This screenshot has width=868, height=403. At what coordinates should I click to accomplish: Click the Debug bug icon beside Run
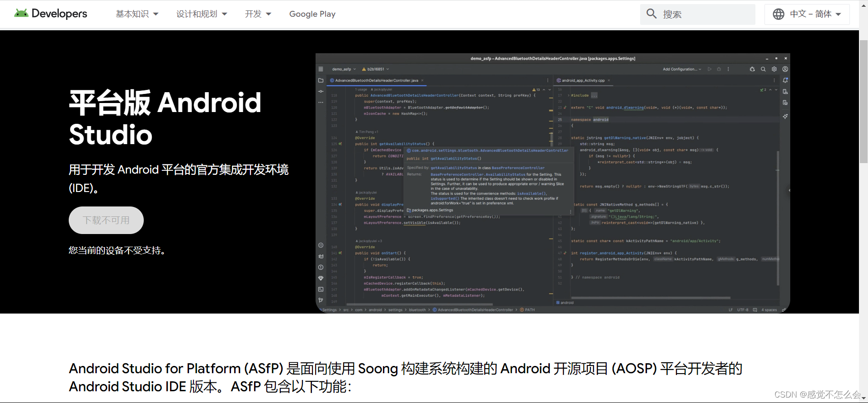719,69
